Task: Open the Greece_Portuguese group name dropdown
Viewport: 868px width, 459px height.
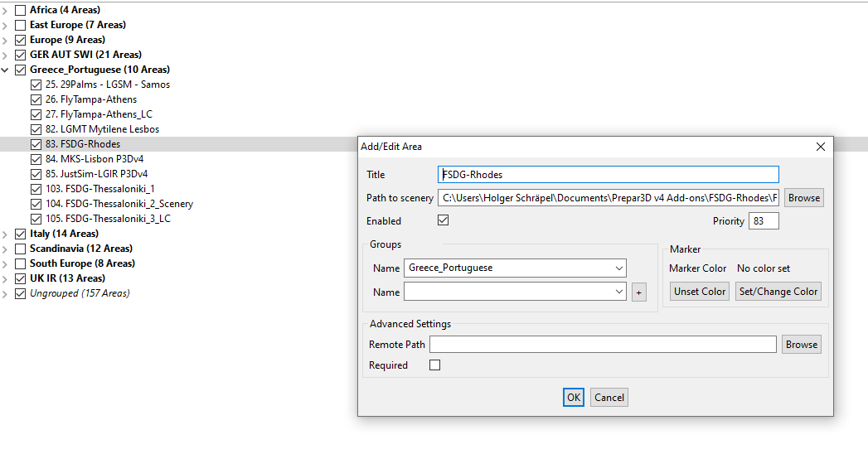Action: pos(619,268)
